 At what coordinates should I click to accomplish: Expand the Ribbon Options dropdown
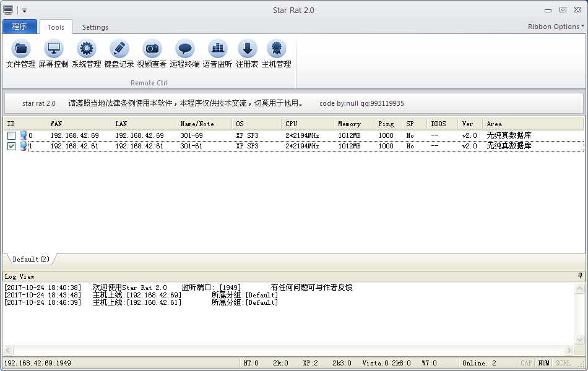[x=556, y=27]
